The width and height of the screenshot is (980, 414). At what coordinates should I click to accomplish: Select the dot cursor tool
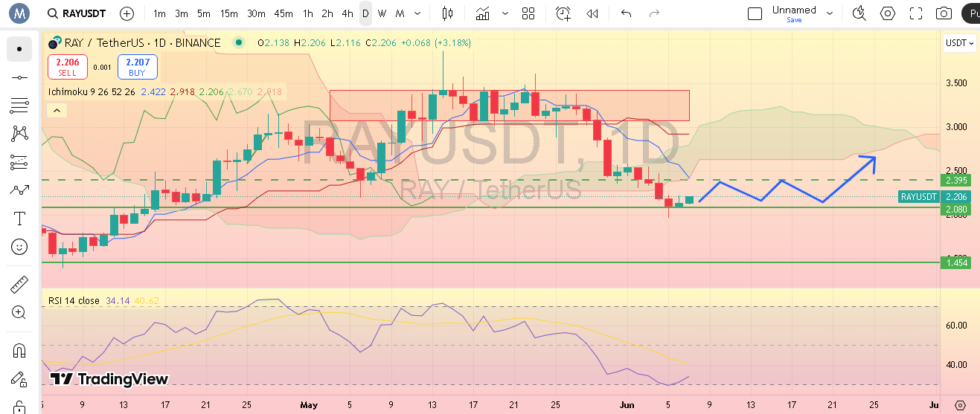[x=19, y=49]
